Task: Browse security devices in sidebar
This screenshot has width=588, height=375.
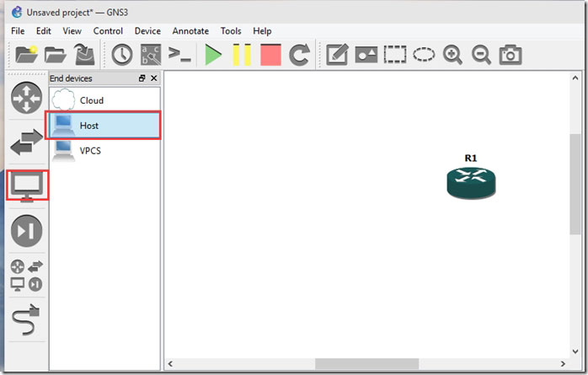Action: tap(26, 231)
